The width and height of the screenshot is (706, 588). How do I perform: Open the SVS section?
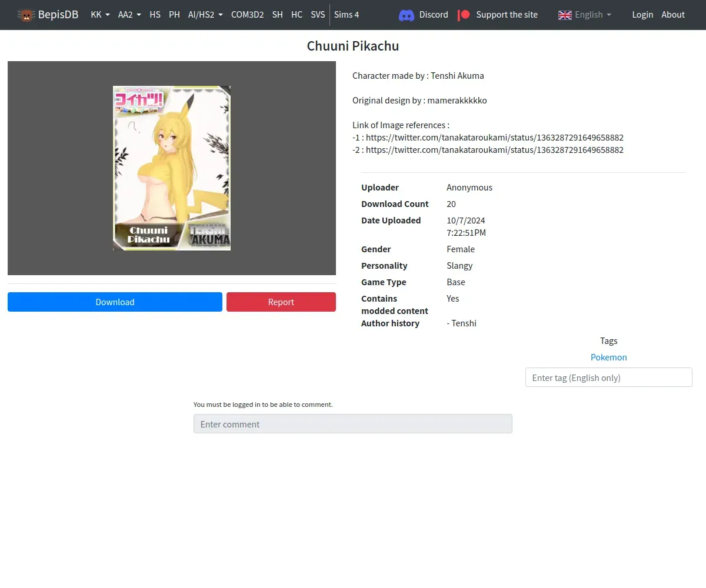click(x=318, y=15)
